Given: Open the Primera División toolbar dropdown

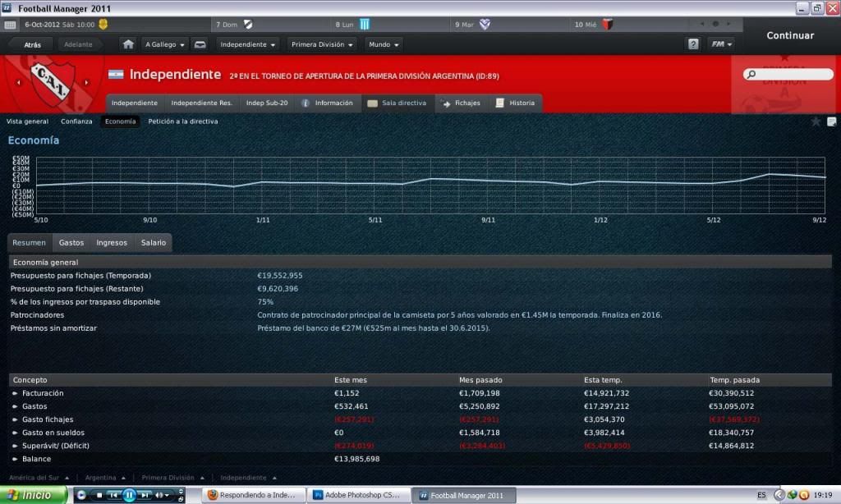Looking at the screenshot, I should click(x=322, y=44).
